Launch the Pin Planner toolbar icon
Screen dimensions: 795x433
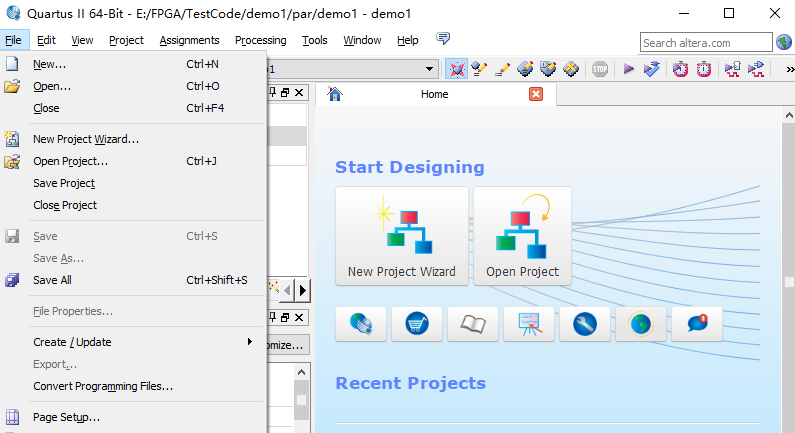(525, 69)
